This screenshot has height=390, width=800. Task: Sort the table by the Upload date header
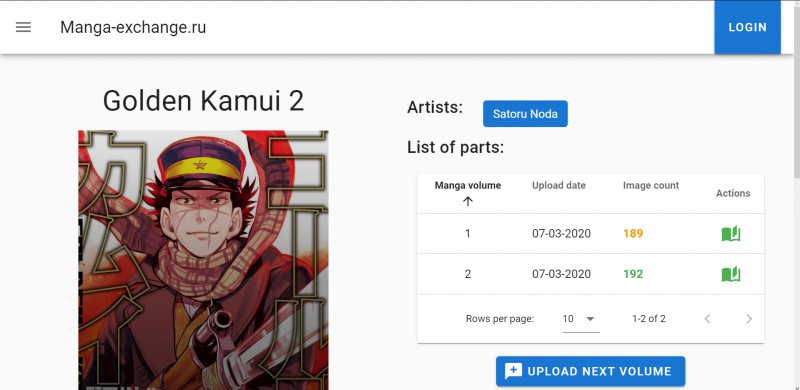click(x=559, y=185)
